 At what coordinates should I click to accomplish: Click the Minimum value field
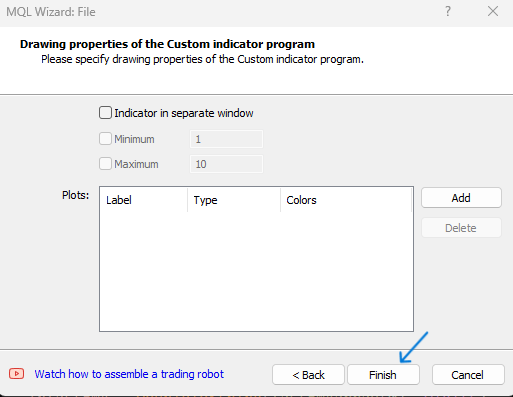[x=226, y=139]
